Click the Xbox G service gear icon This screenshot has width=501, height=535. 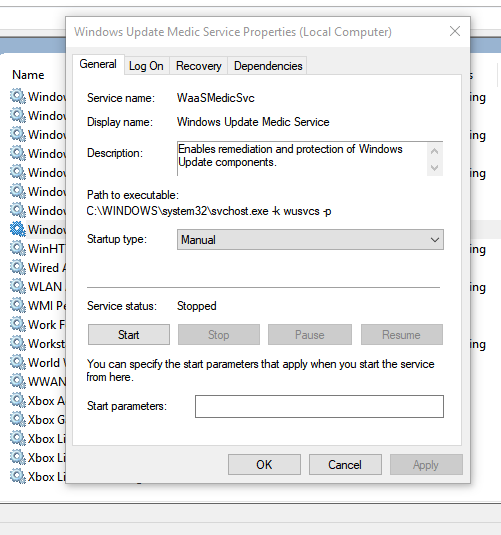pyautogui.click(x=18, y=419)
